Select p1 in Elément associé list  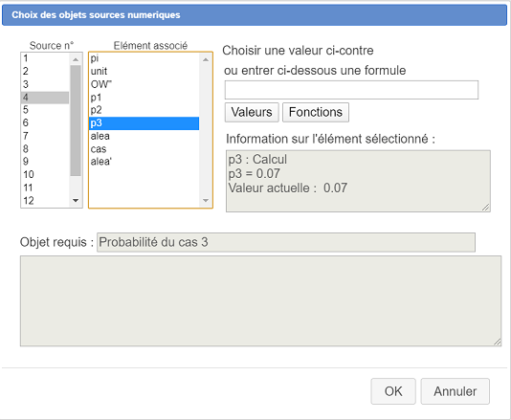tap(144, 98)
